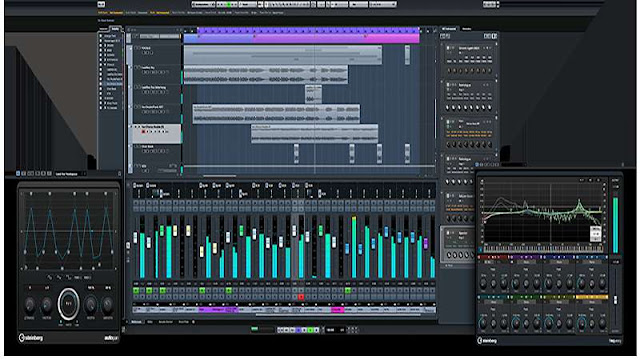Open the Media tab in the right zone
Viewport: 640px width, 360px height.
[467, 29]
